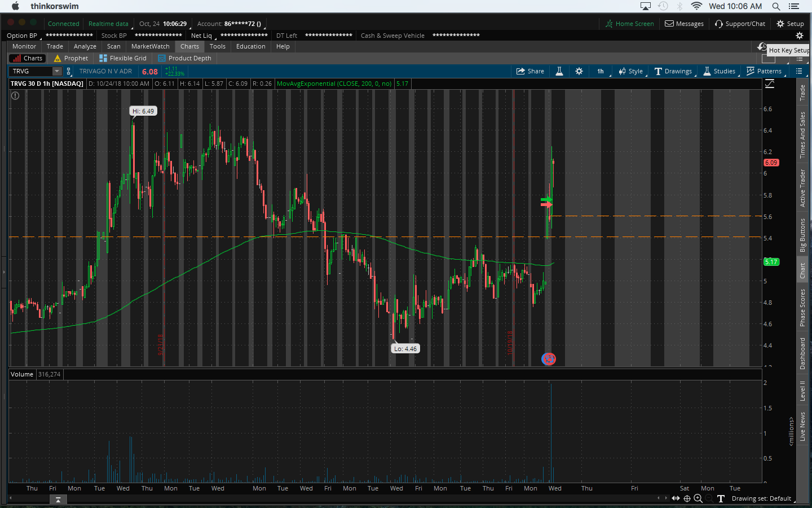Click the earnings event marker on chart
Image resolution: width=812 pixels, height=508 pixels.
pyautogui.click(x=549, y=358)
